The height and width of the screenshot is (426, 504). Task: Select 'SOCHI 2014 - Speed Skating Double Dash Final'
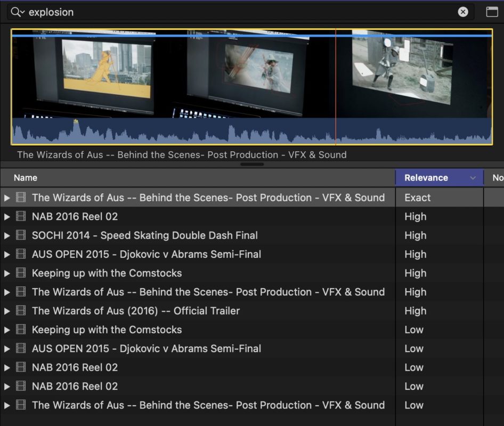(144, 235)
